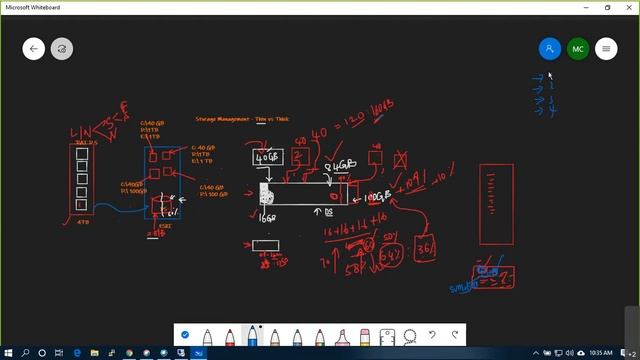Open the hamburger settings menu
Screen dimensions: 640x360
click(x=606, y=49)
